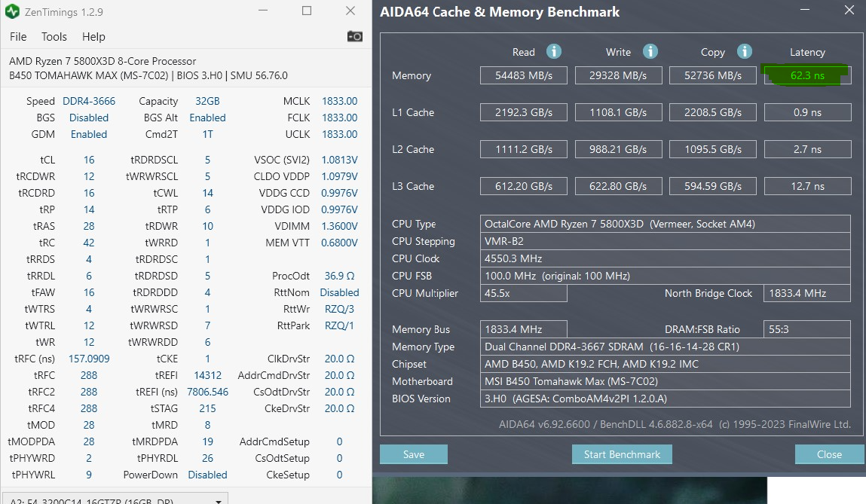The height and width of the screenshot is (504, 866).
Task: Close AIDA64 using the title bar X
Action: pyautogui.click(x=849, y=11)
